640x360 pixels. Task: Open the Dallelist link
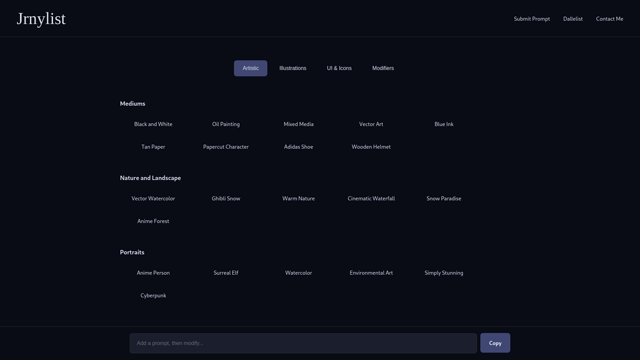[x=573, y=19]
